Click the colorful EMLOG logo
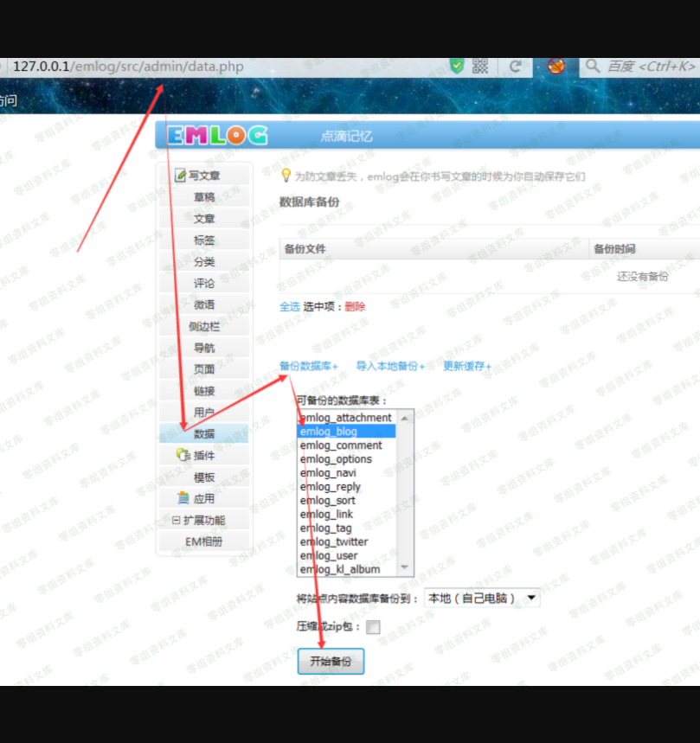Viewport: 700px width, 743px height. [x=217, y=135]
